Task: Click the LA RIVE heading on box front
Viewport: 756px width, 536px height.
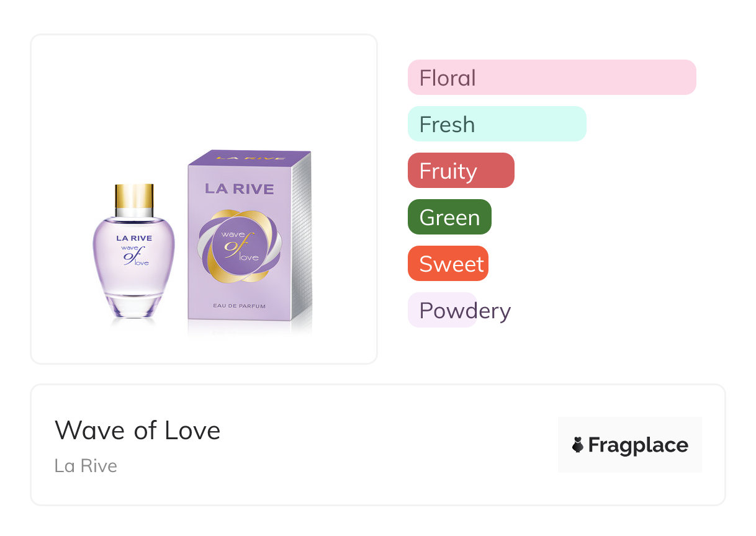Action: click(239, 189)
